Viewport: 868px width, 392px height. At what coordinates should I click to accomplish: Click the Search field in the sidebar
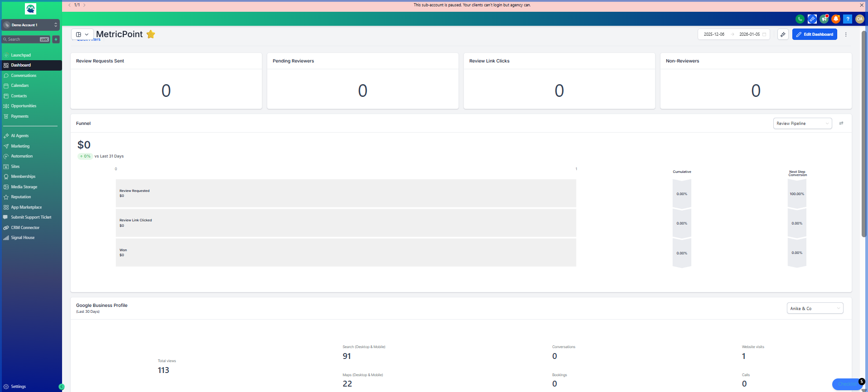(26, 39)
